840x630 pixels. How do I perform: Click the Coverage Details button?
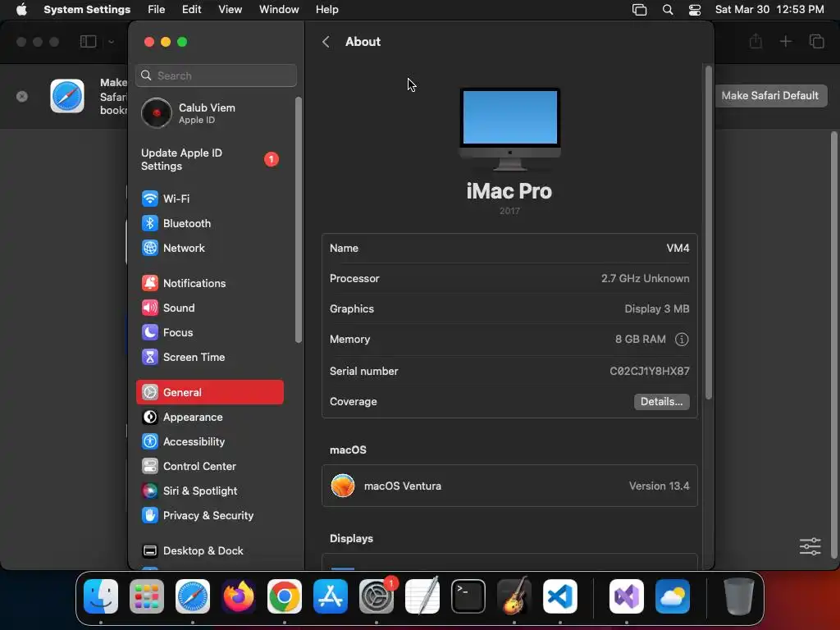click(x=662, y=402)
